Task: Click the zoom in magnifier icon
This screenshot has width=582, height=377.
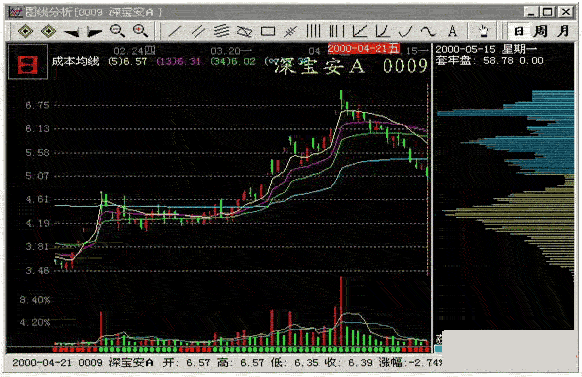Action: point(141,31)
